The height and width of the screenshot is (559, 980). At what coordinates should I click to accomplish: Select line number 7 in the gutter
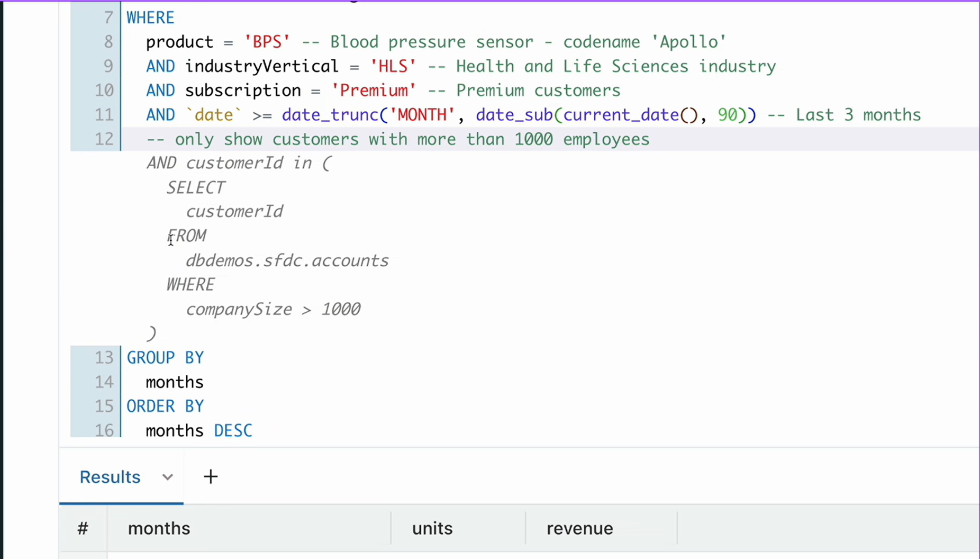[x=108, y=17]
